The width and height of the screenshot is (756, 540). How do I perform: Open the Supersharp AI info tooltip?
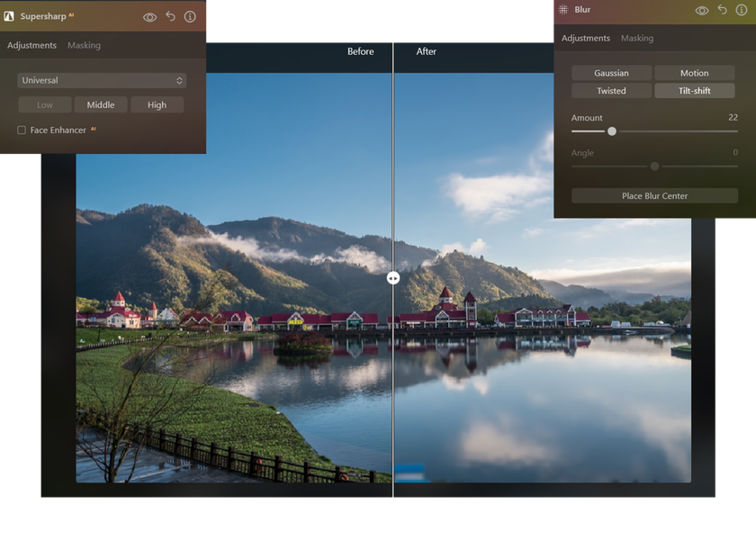(189, 15)
